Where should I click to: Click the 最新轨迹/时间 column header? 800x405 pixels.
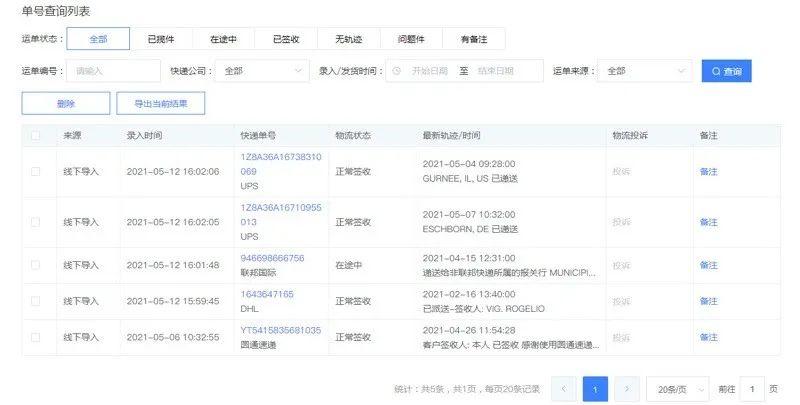point(452,136)
